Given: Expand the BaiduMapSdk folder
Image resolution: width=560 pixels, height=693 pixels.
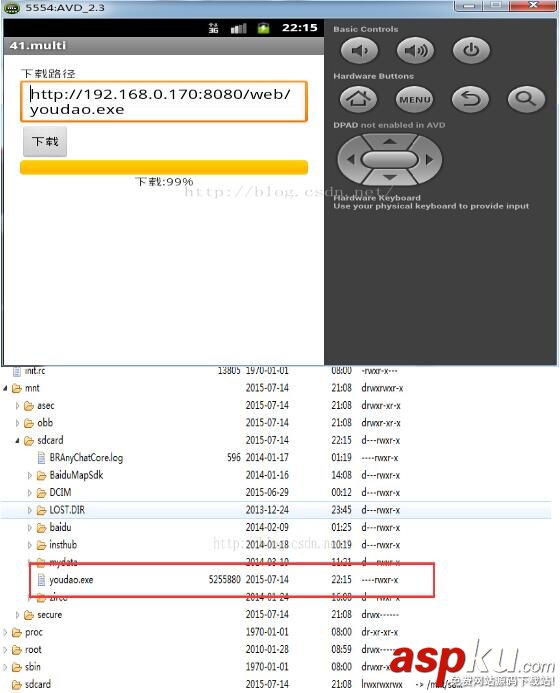Looking at the screenshot, I should pos(30,475).
